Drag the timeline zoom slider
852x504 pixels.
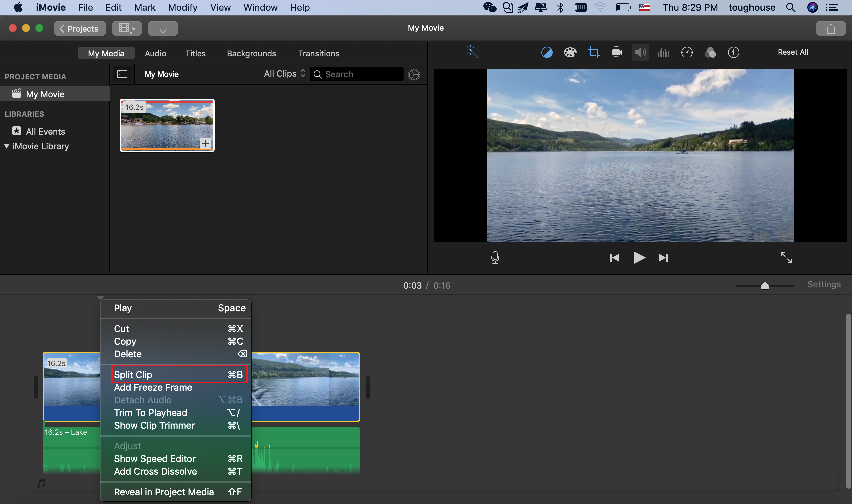[765, 286]
